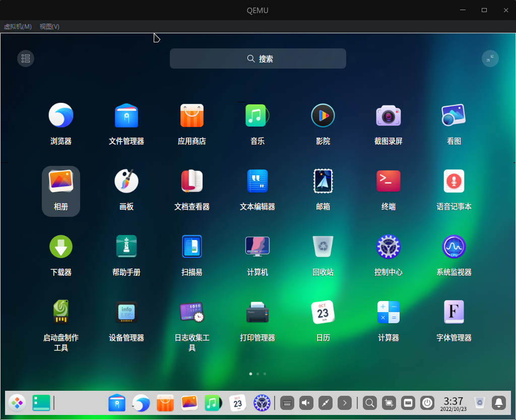
Task: Launch the browser from the dock
Action: click(141, 403)
